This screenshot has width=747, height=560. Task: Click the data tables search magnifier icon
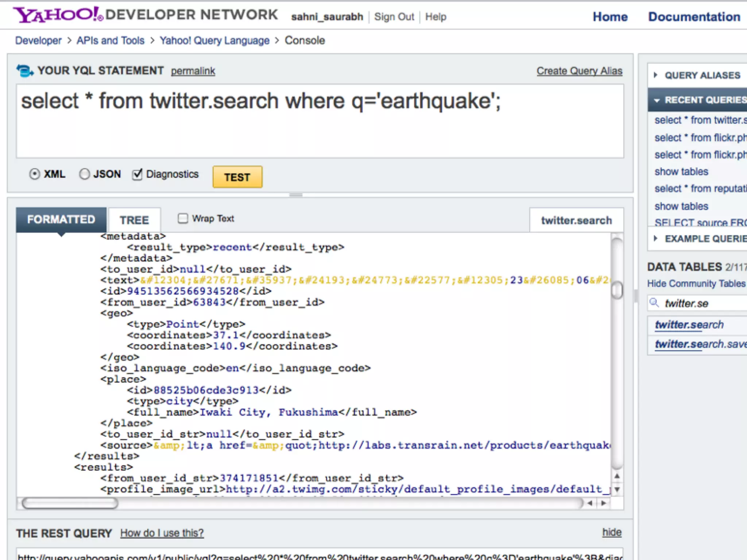(654, 303)
